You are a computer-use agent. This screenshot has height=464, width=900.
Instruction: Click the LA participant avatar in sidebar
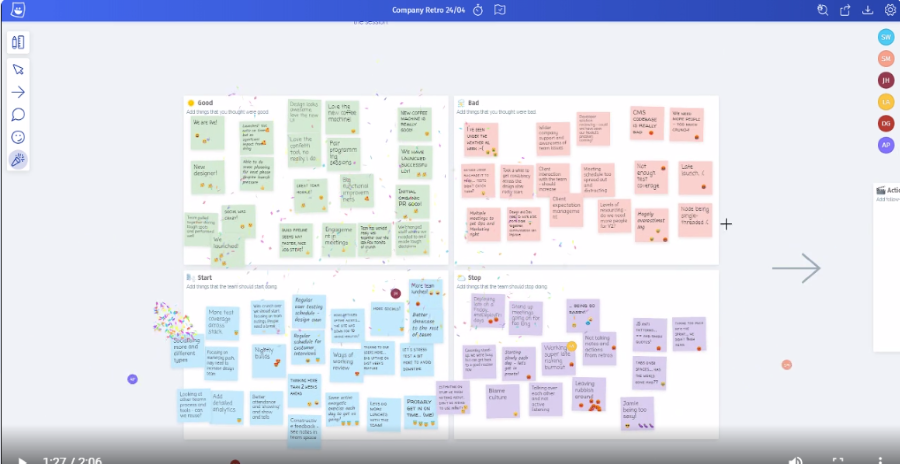point(886,102)
